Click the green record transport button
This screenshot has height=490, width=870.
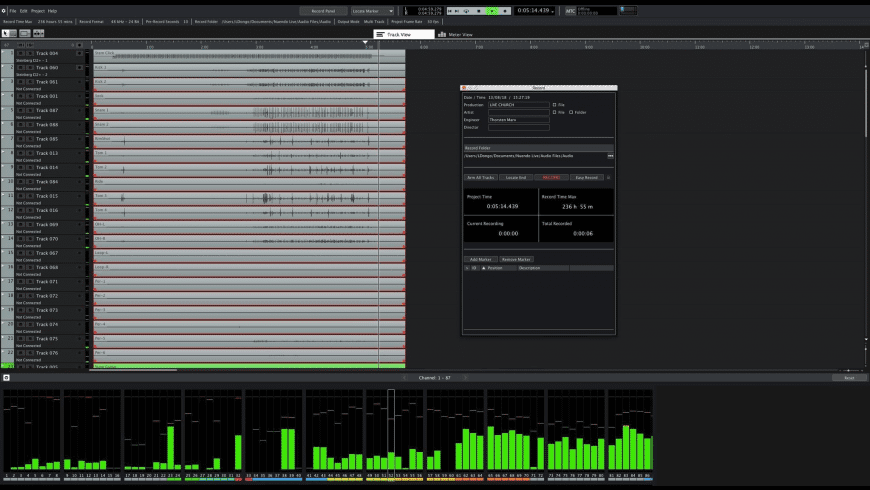tap(491, 10)
